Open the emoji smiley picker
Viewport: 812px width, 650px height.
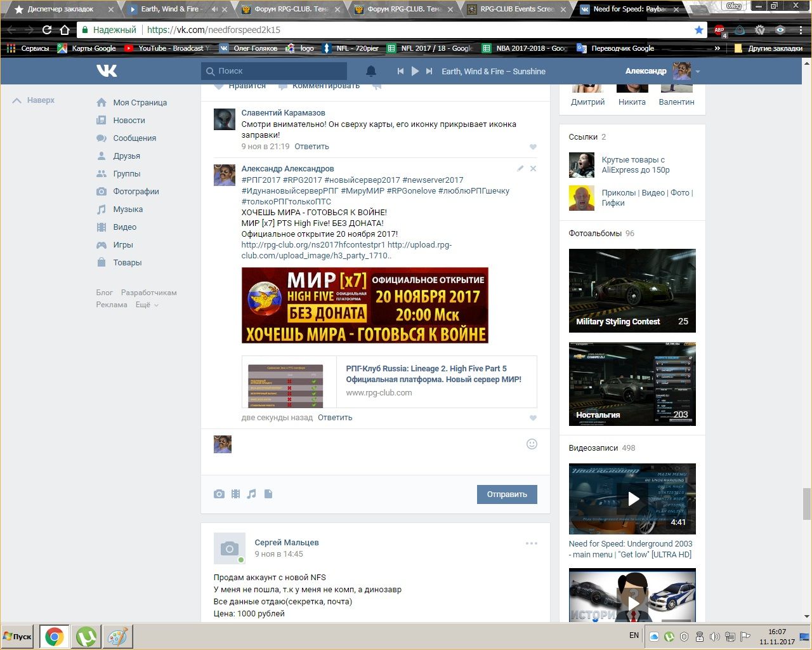(532, 444)
